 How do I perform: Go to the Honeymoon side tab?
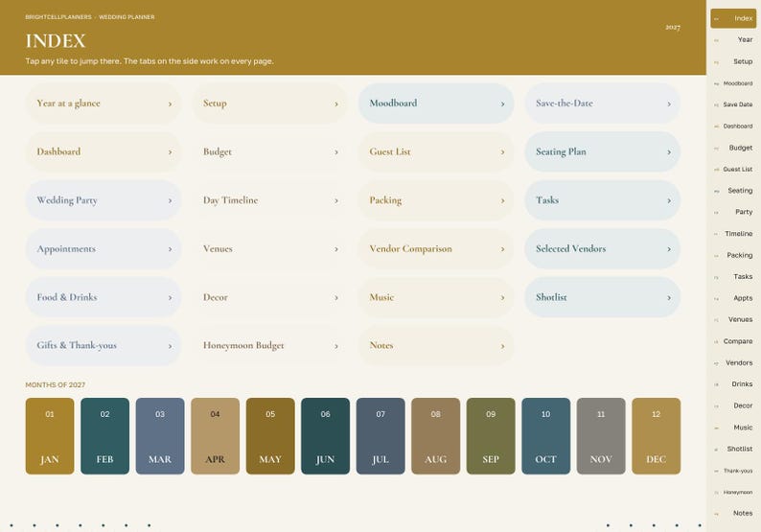pos(733,492)
